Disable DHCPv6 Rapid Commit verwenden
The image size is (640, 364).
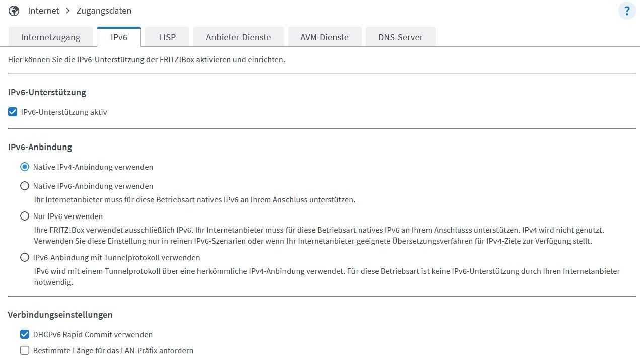[25, 334]
